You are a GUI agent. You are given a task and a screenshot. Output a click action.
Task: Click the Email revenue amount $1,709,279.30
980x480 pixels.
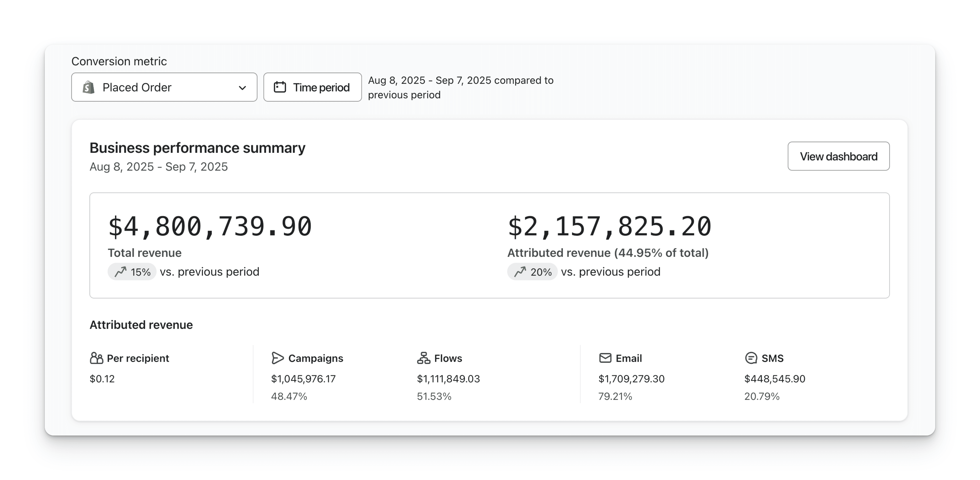pyautogui.click(x=631, y=379)
